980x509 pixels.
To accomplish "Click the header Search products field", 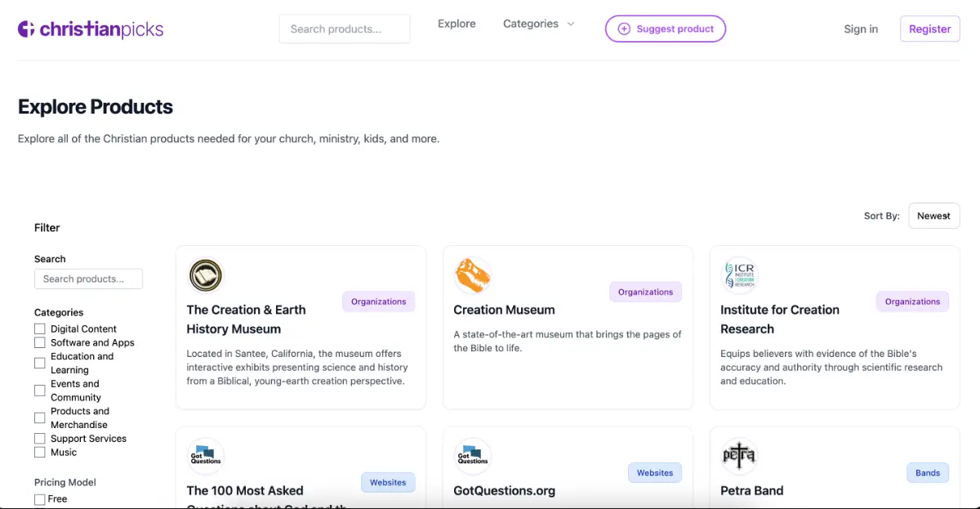I will [x=345, y=29].
